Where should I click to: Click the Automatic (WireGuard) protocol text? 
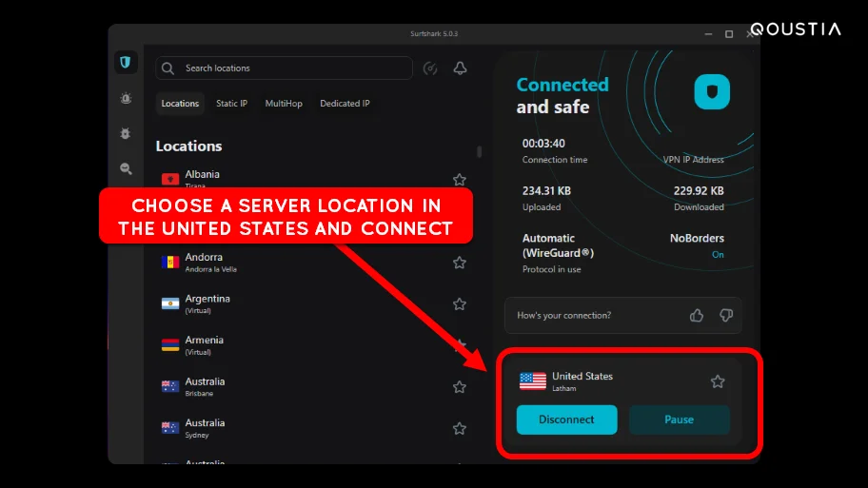coord(558,245)
